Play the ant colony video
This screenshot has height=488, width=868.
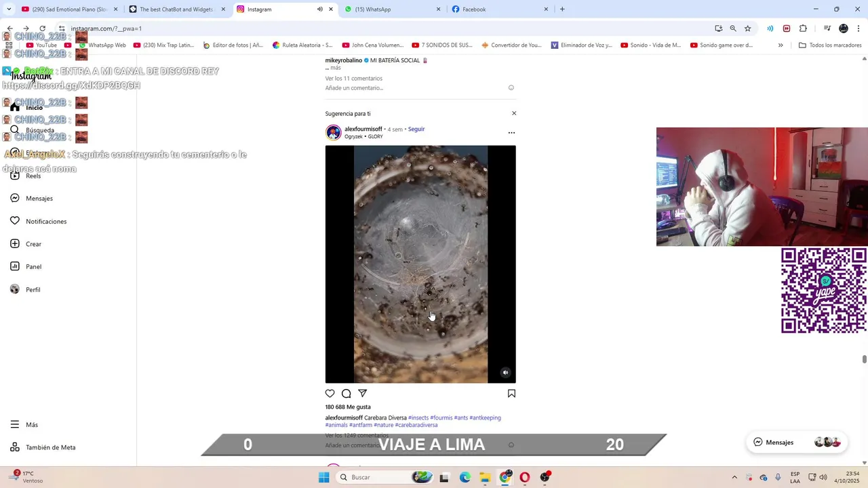pos(420,264)
